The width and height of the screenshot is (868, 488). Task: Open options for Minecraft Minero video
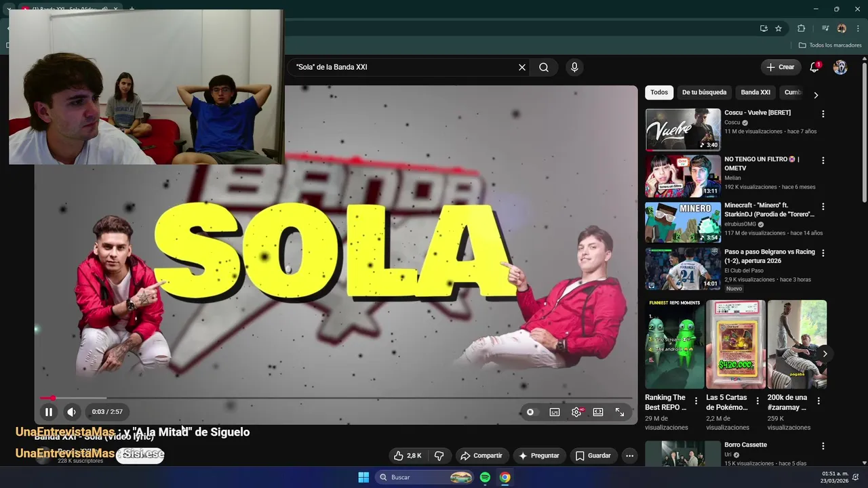823,207
